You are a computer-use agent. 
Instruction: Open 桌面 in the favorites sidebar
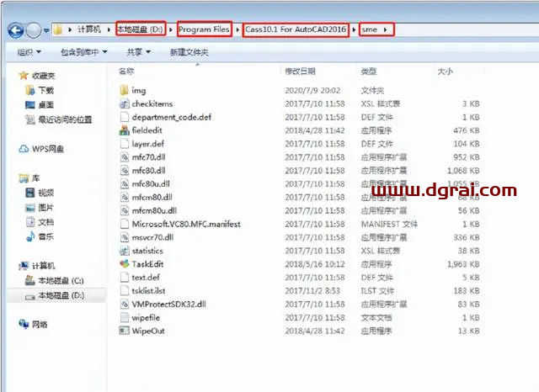[x=46, y=105]
